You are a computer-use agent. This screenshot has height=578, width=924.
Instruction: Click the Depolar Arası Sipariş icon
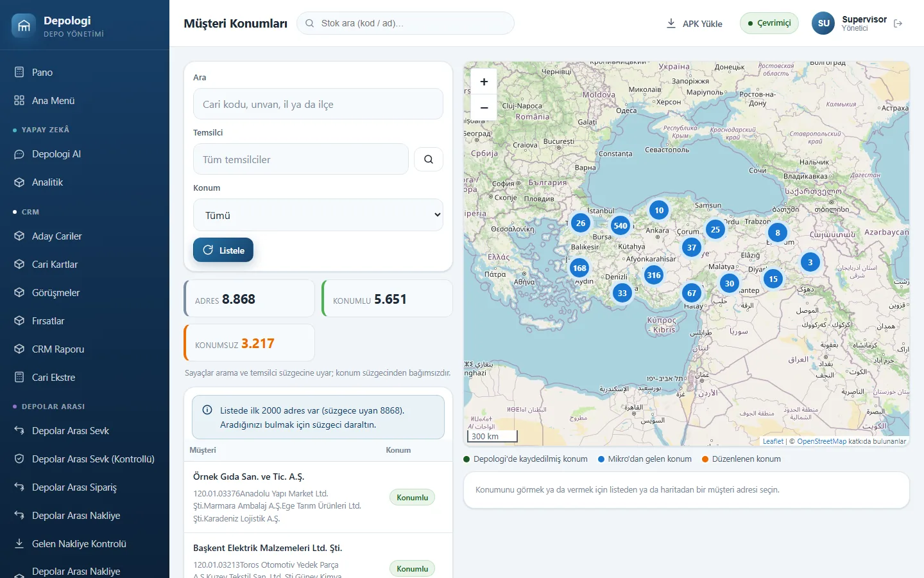(x=19, y=487)
